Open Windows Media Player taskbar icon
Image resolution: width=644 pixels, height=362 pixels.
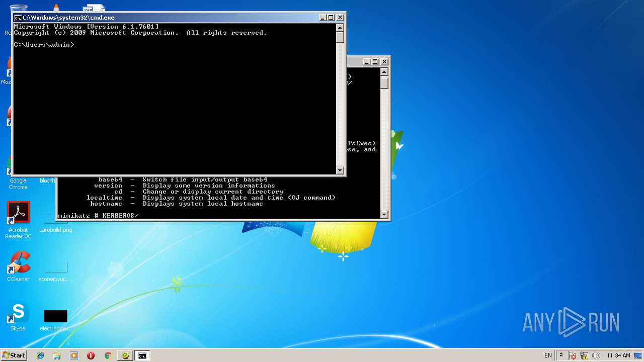coord(74,355)
